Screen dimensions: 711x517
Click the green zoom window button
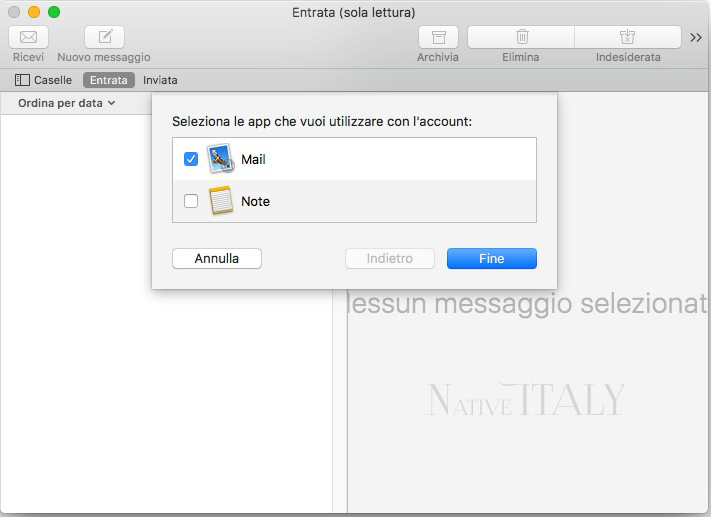click(x=54, y=12)
